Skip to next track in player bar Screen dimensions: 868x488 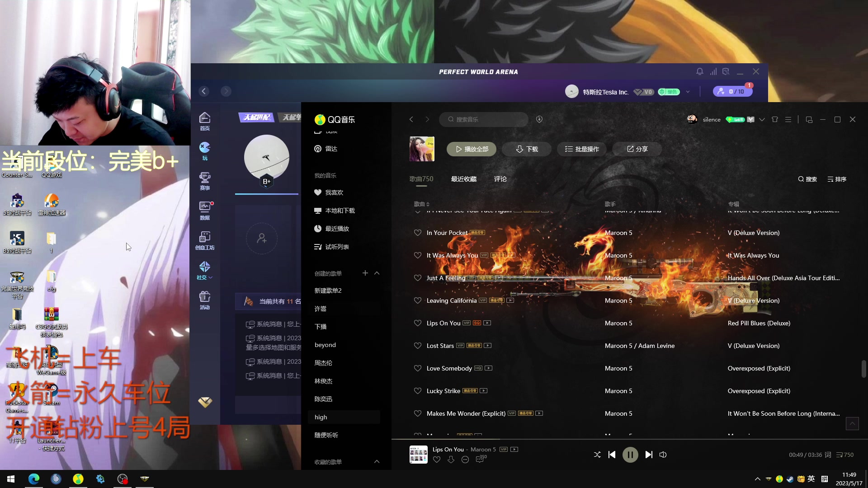click(x=649, y=455)
